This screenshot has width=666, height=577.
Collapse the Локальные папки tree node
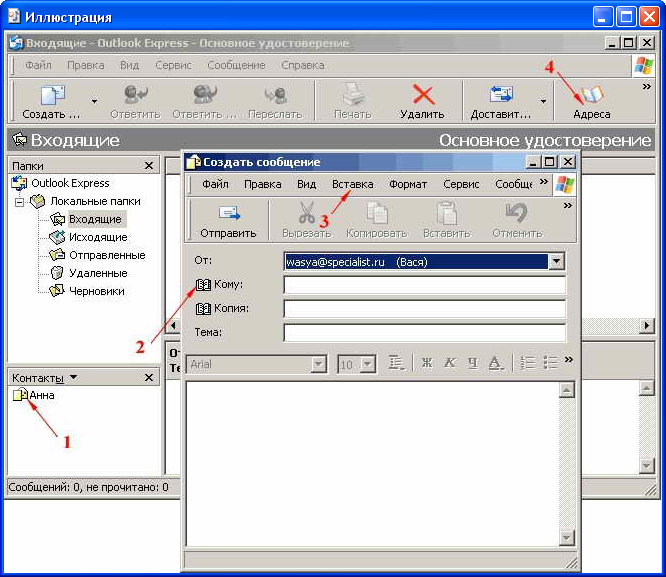(x=19, y=202)
